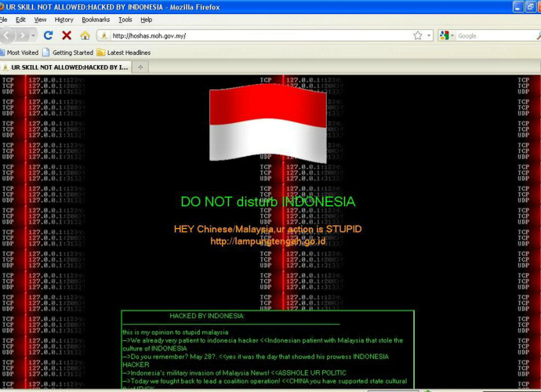Open the History menu
The image size is (541, 392).
coord(64,20)
